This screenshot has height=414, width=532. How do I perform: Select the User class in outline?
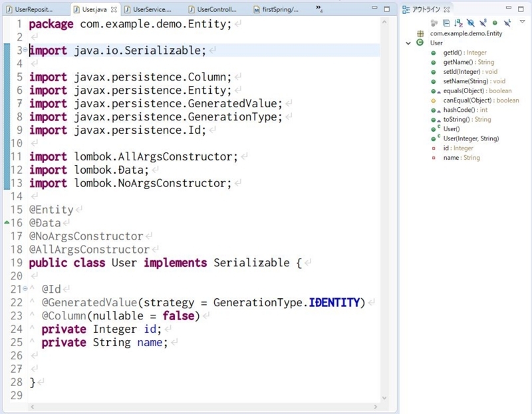(436, 43)
